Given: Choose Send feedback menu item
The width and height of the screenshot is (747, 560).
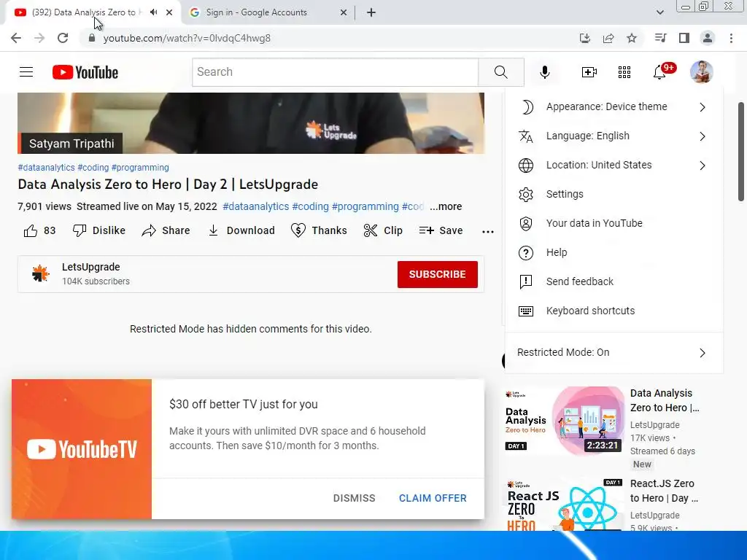Looking at the screenshot, I should point(614,281).
